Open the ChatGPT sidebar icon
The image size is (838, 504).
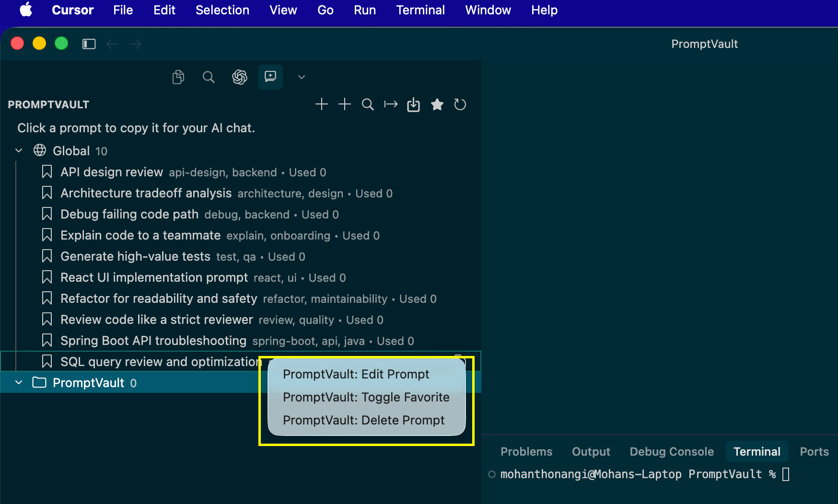240,77
